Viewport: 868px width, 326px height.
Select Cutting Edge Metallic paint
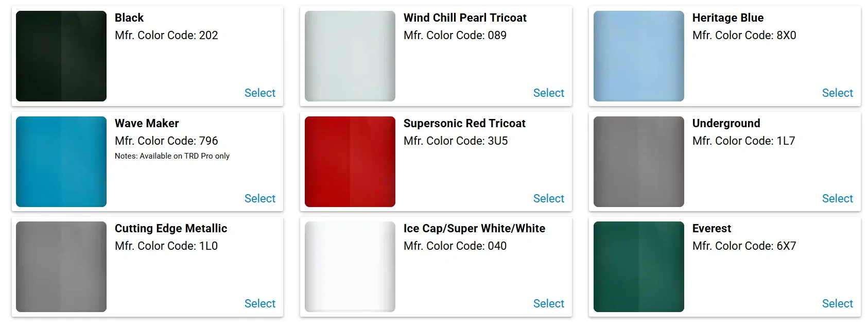260,303
